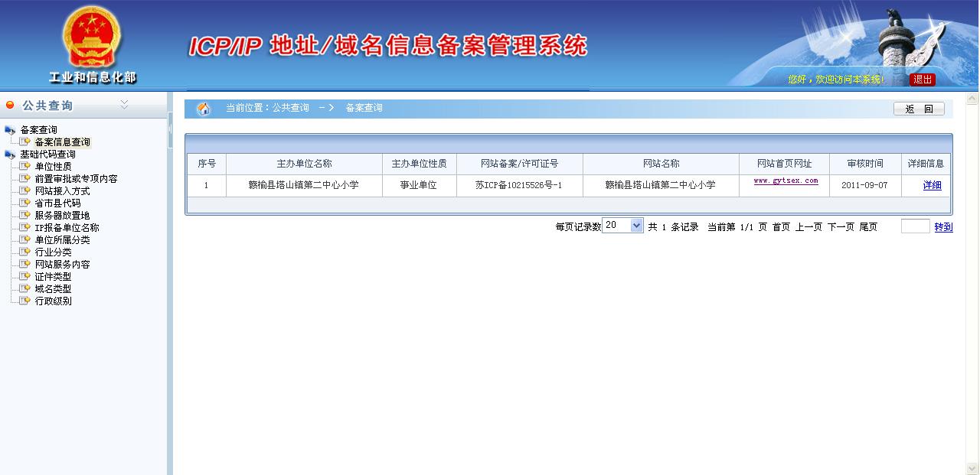This screenshot has width=980, height=475.
Task: Click the home icon in breadcrumb bar
Action: click(x=204, y=109)
